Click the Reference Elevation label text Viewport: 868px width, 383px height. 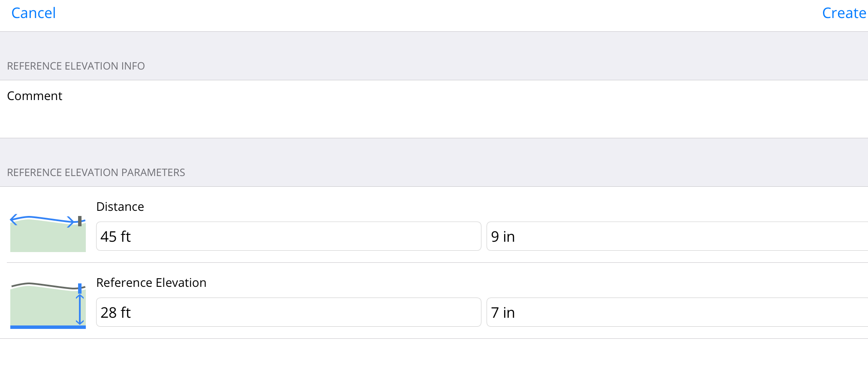point(151,283)
